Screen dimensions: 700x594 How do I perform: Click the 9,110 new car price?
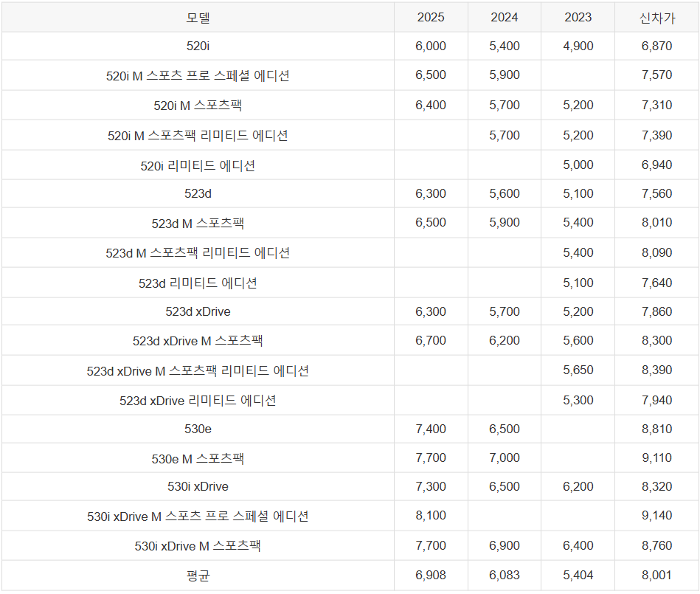(x=656, y=457)
